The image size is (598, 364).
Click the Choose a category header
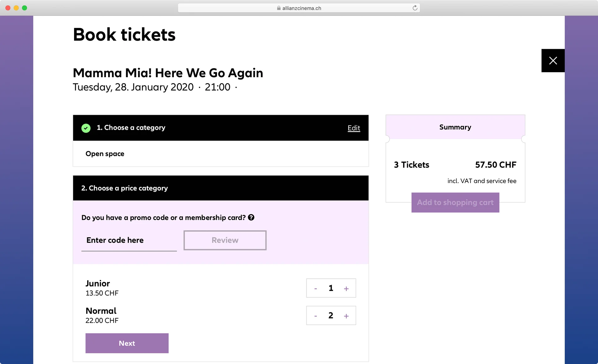[x=131, y=128]
